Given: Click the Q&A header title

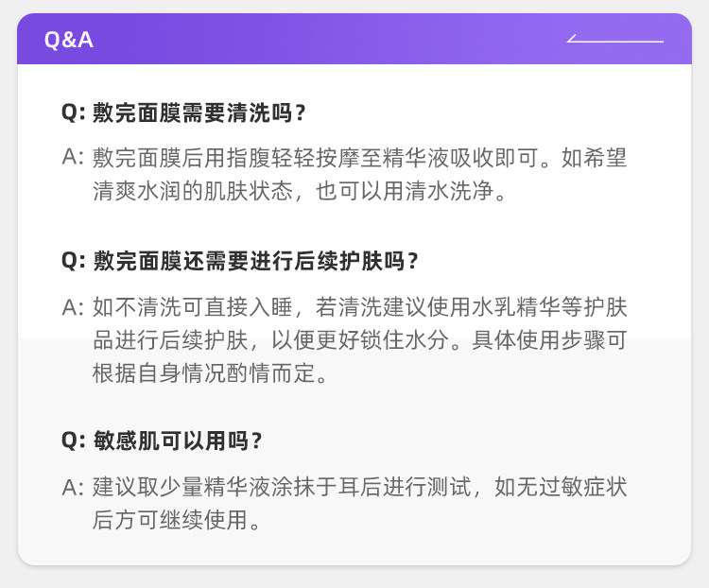Looking at the screenshot, I should point(69,40).
